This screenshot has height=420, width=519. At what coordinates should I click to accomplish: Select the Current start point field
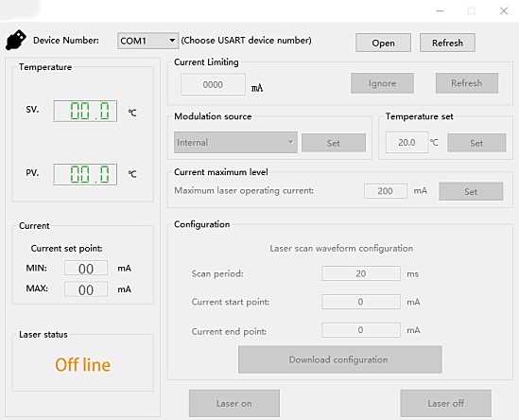coord(361,302)
